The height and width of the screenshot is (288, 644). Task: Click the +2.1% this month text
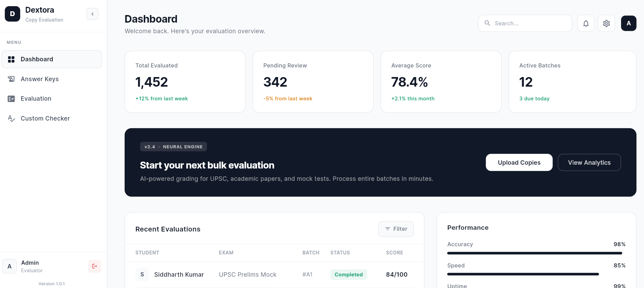pyautogui.click(x=413, y=99)
